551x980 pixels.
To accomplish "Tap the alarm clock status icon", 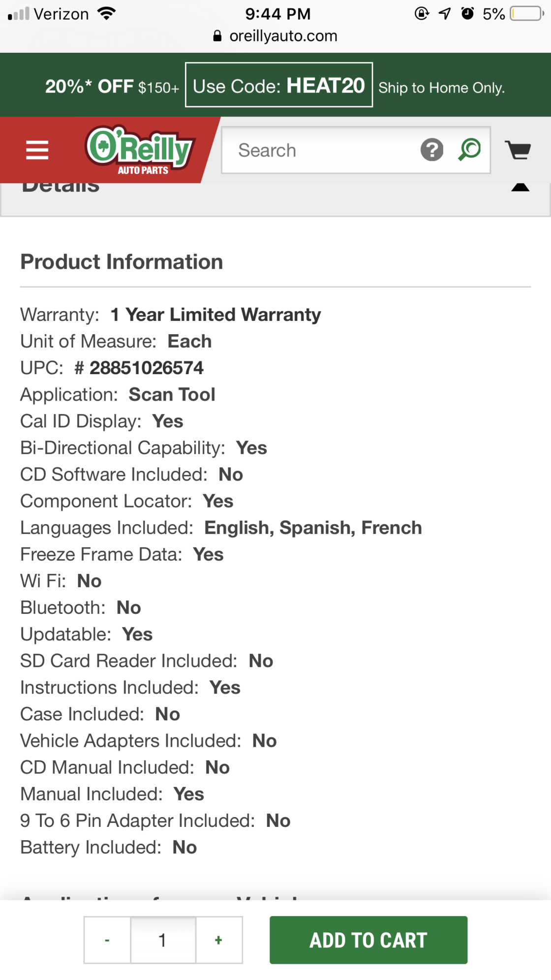I will pyautogui.click(x=467, y=13).
